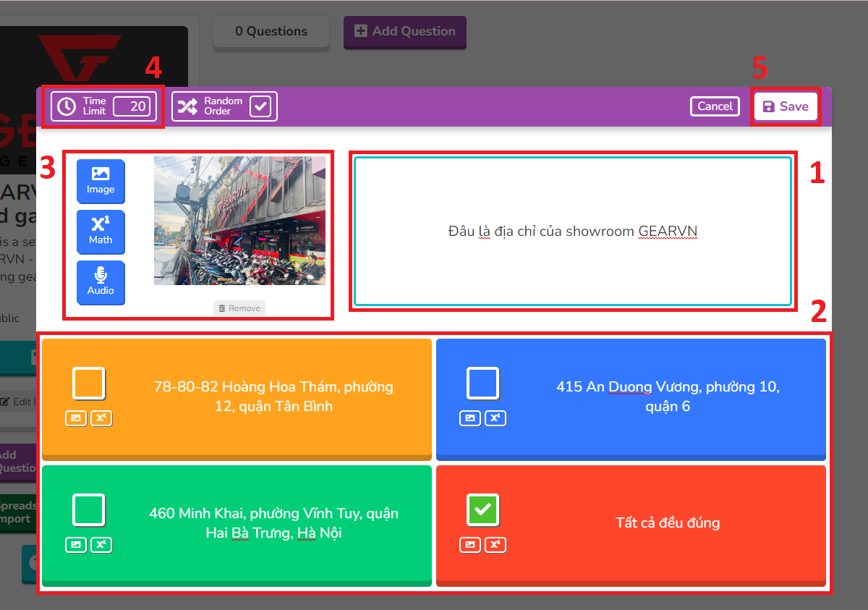This screenshot has width=868, height=610.
Task: Add image to blue answer
Action: [x=470, y=418]
